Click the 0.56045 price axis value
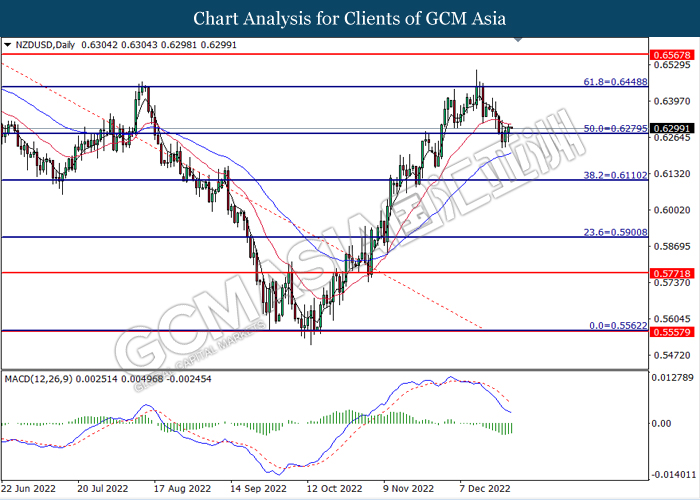The width and height of the screenshot is (700, 500). (x=672, y=319)
